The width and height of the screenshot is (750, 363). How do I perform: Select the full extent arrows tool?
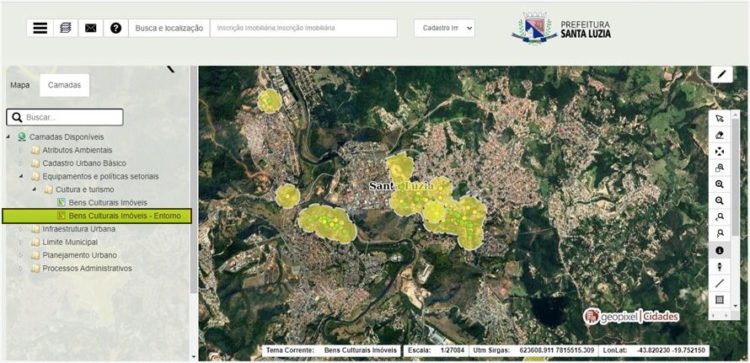[719, 152]
